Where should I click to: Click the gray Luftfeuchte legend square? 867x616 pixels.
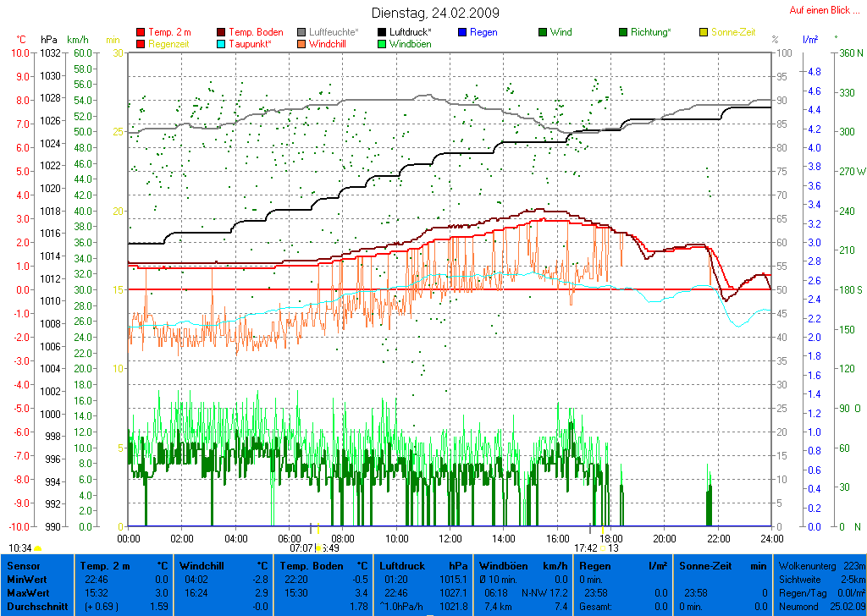(x=301, y=32)
